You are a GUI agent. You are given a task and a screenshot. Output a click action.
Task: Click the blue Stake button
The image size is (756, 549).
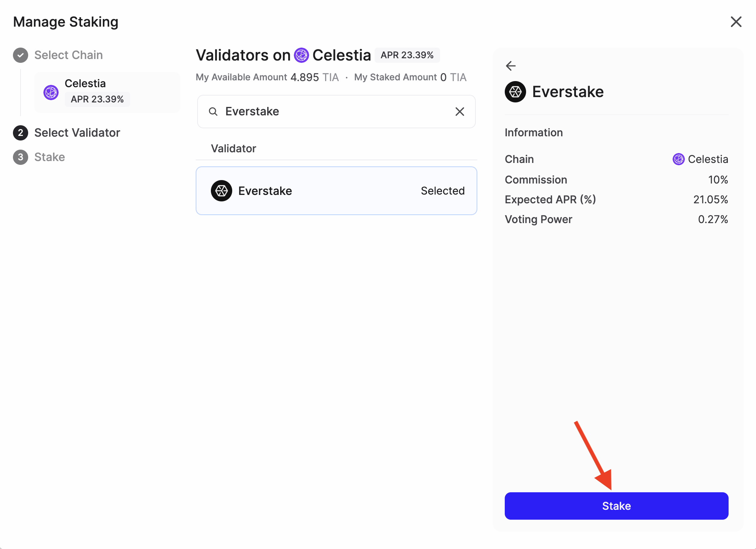click(616, 506)
